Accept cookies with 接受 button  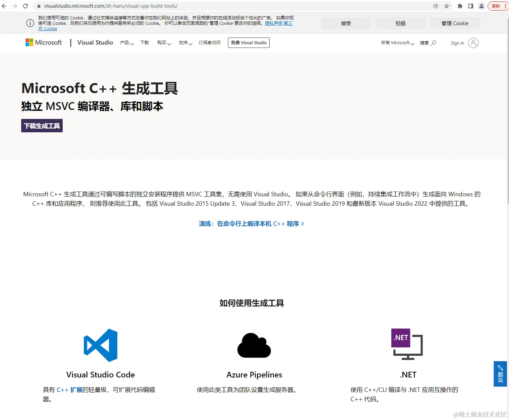346,23
